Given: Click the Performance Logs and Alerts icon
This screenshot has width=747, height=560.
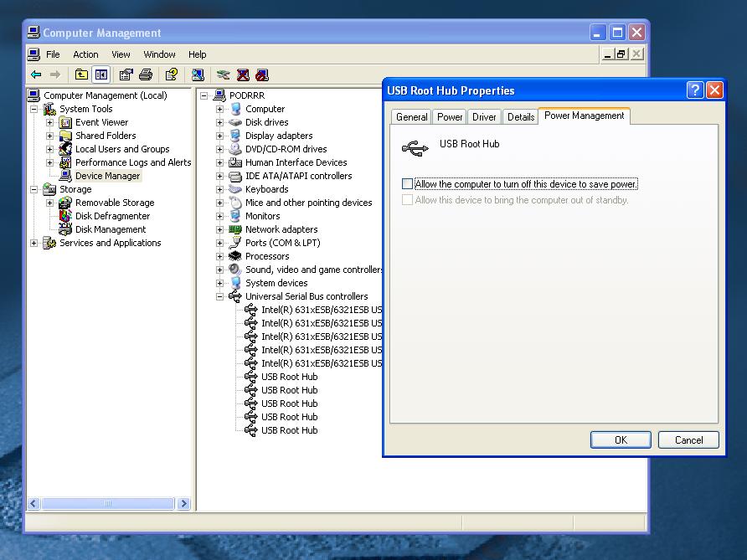Looking at the screenshot, I should pos(65,162).
